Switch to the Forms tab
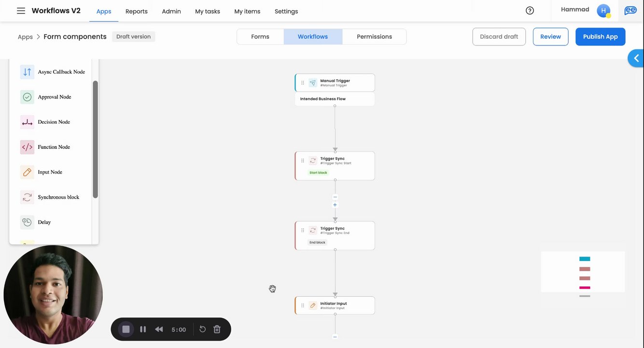This screenshot has width=644, height=348. [x=260, y=37]
